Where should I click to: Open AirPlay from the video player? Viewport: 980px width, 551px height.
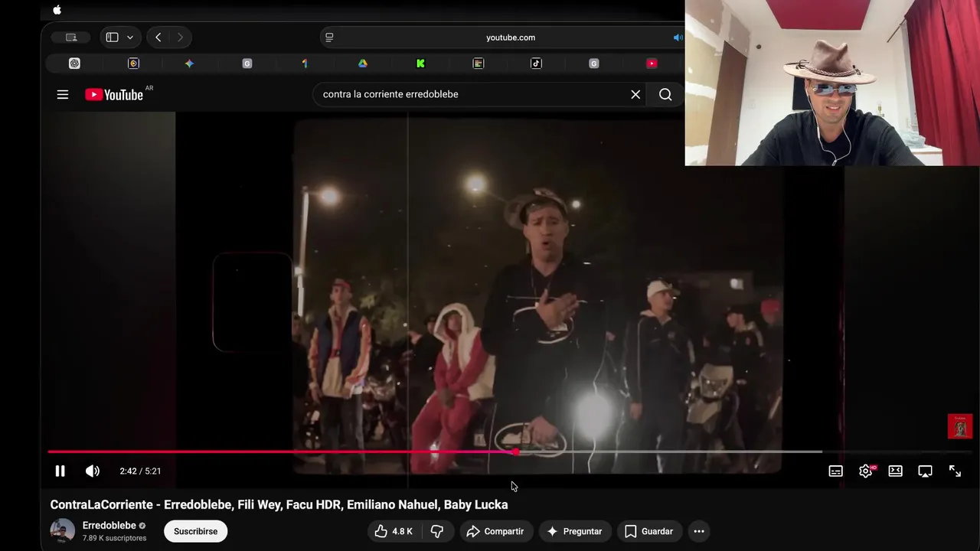point(925,471)
